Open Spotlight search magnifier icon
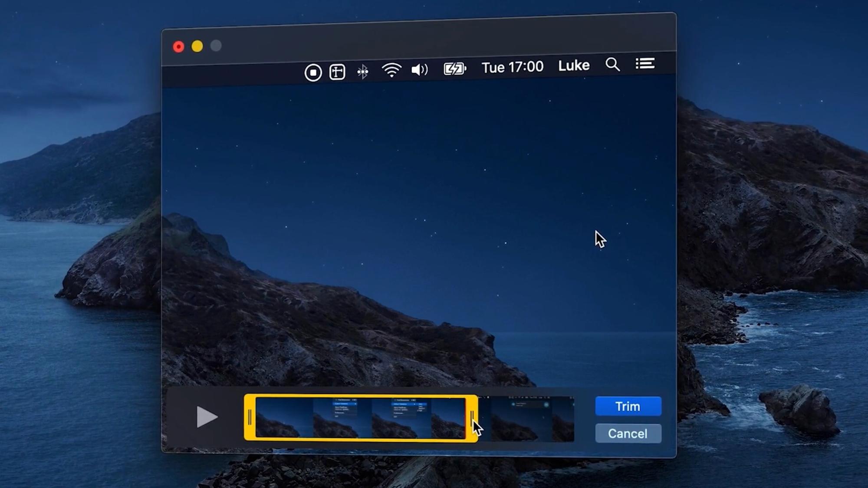This screenshot has width=868, height=488. [x=612, y=65]
